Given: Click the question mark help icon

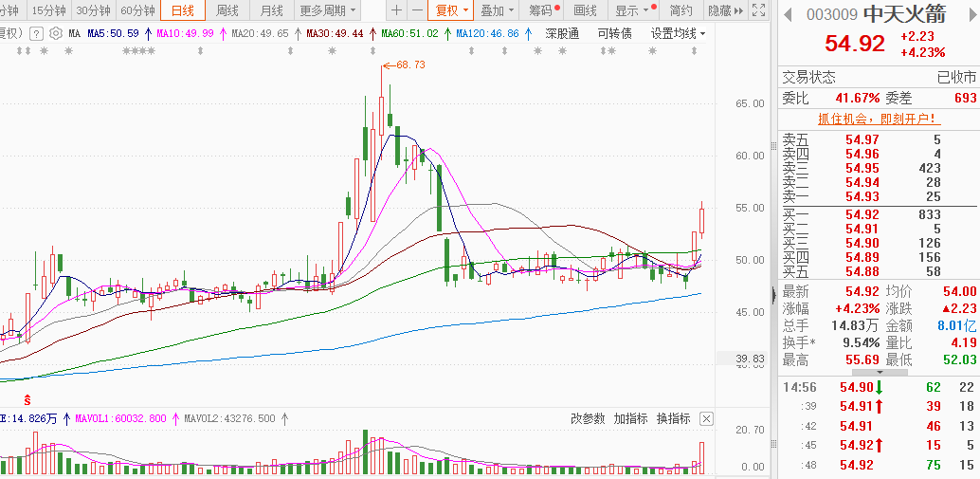Looking at the screenshot, I should click(x=37, y=33).
